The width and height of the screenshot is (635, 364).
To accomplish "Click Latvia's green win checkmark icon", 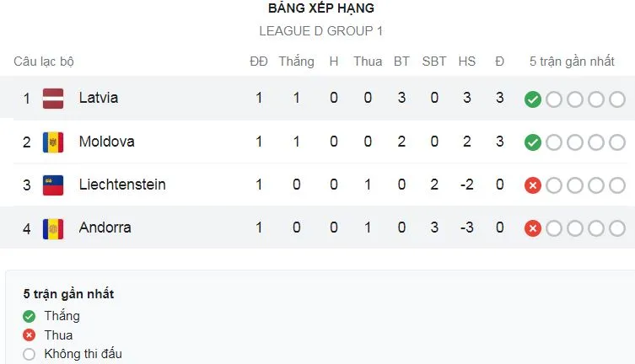I will click(x=532, y=99).
